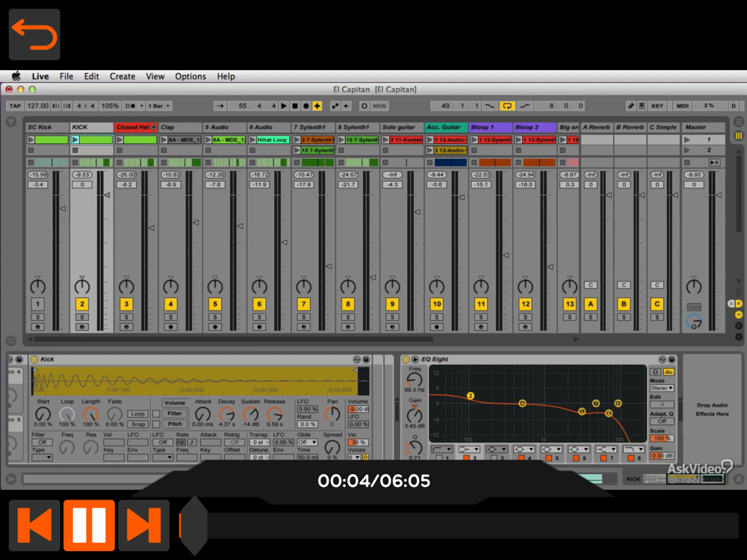
Task: Mute track 10 using its activator
Action: [x=436, y=304]
